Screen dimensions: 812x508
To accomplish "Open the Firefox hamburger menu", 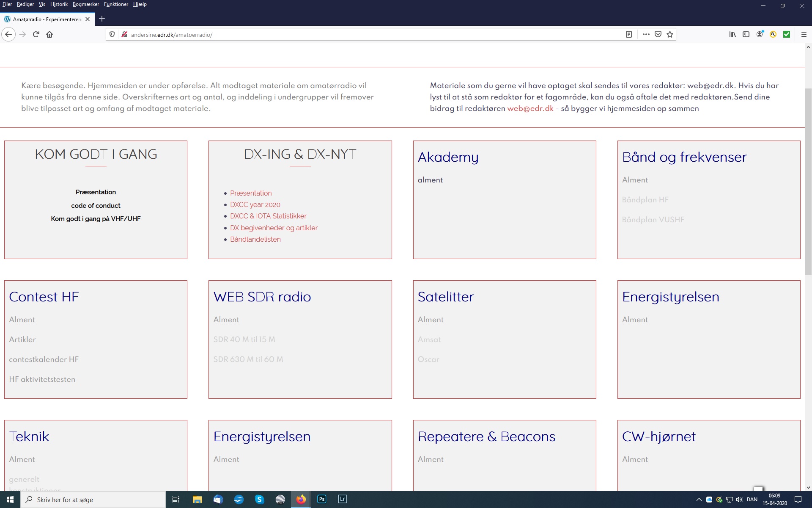I will [804, 34].
